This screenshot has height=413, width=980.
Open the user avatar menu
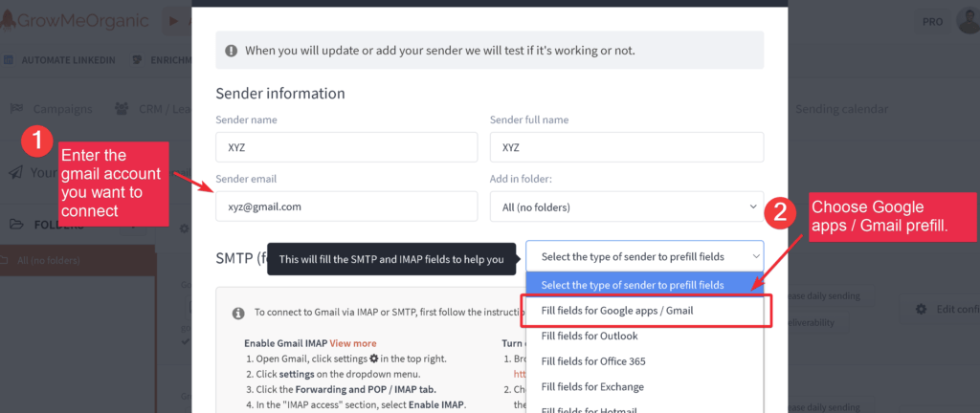(969, 21)
